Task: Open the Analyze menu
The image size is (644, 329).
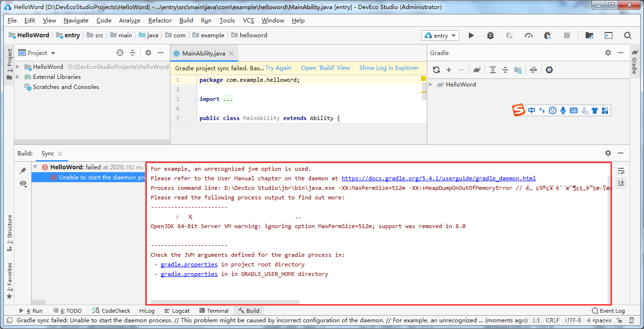Action: point(130,21)
